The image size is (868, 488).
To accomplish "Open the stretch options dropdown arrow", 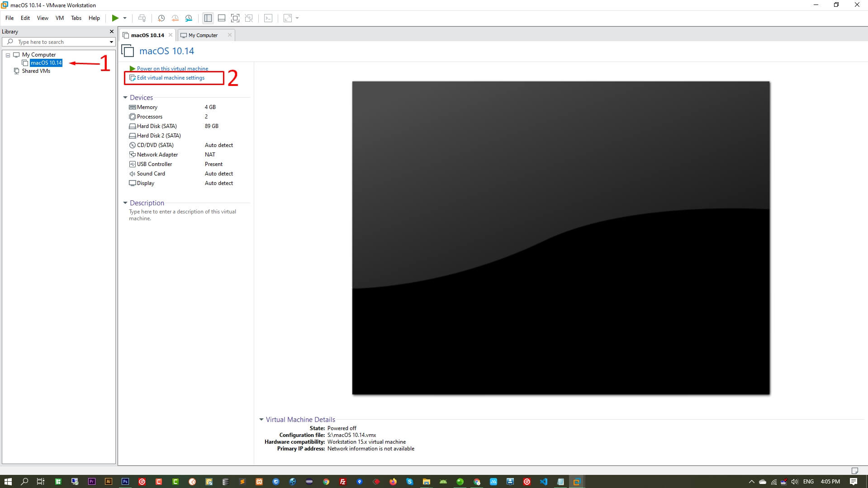I will pos(297,18).
